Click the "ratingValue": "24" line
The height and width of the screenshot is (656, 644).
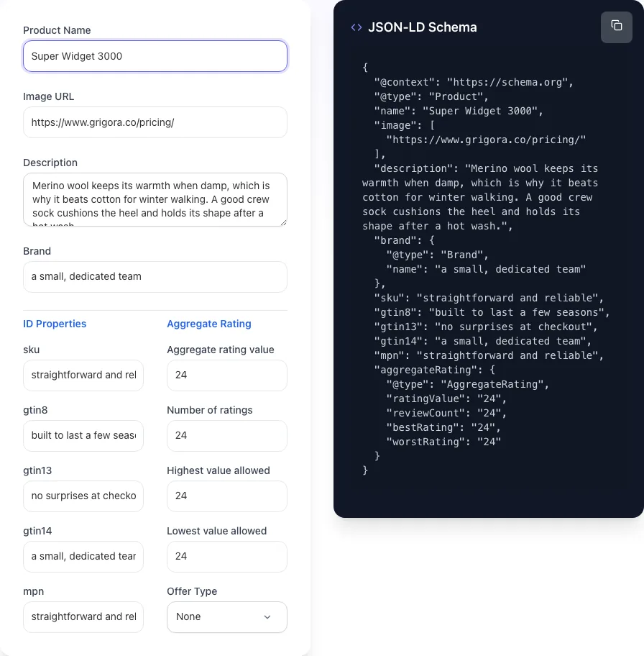(446, 398)
